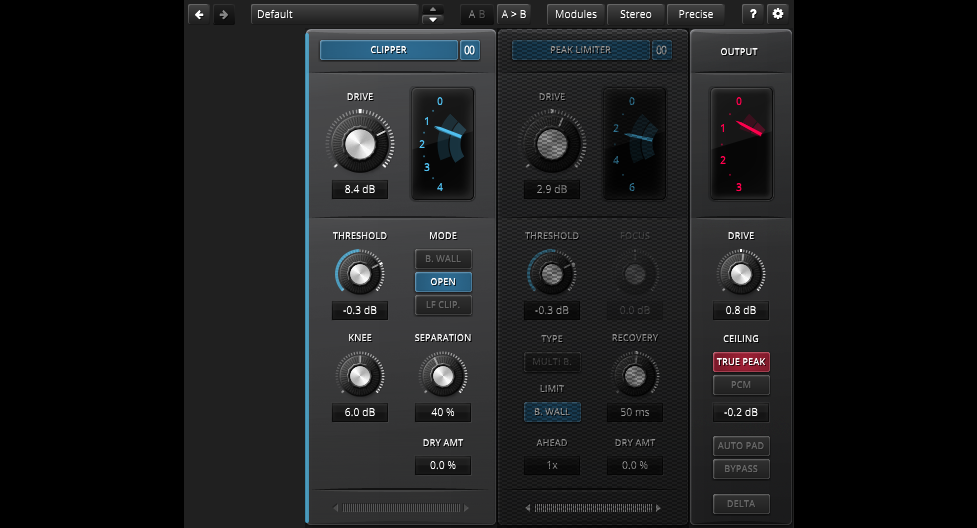
Task: Open the settings gear icon
Action: point(778,14)
